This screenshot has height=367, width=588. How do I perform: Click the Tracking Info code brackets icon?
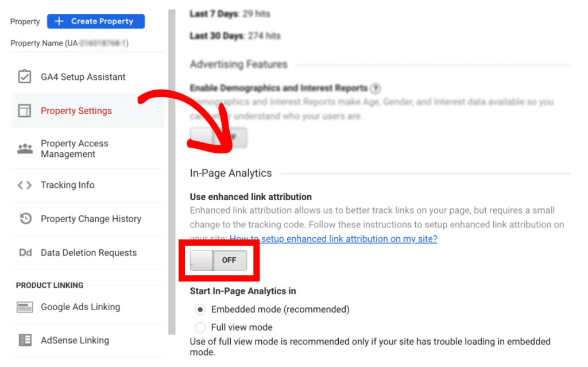point(25,185)
